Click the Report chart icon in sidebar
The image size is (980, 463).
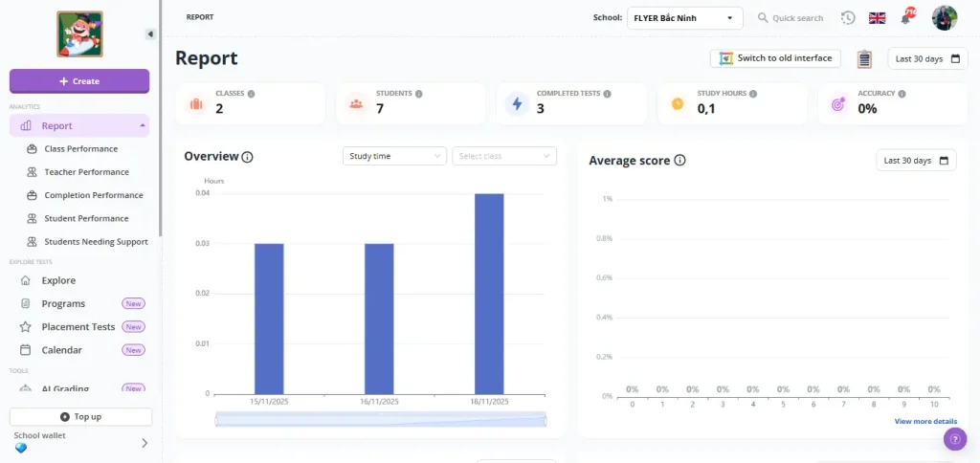click(26, 125)
